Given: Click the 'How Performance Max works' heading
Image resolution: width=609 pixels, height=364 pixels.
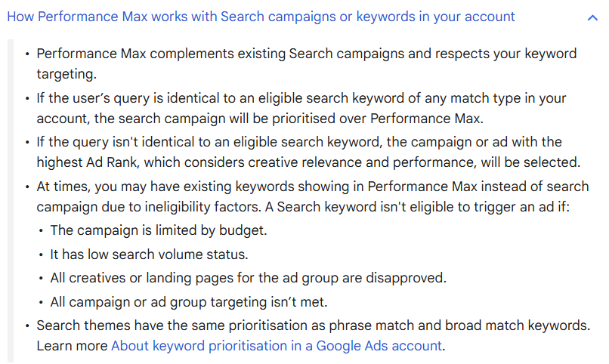Looking at the screenshot, I should 261,17.
